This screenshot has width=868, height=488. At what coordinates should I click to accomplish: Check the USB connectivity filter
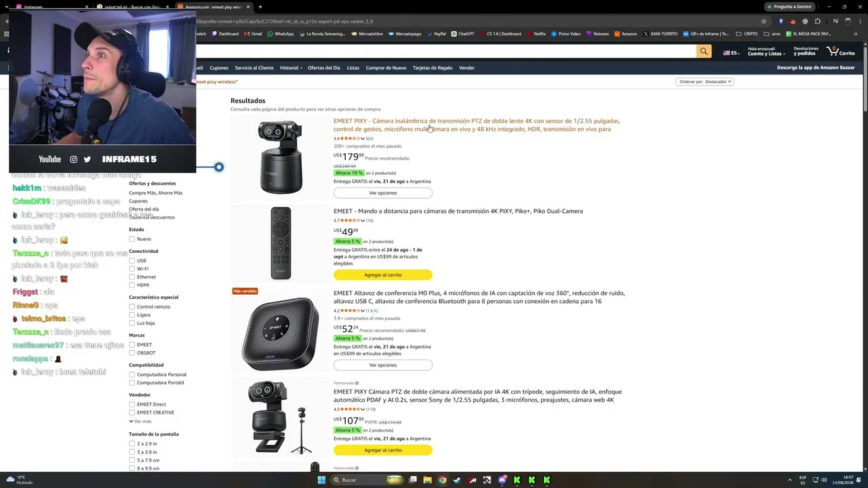click(132, 261)
